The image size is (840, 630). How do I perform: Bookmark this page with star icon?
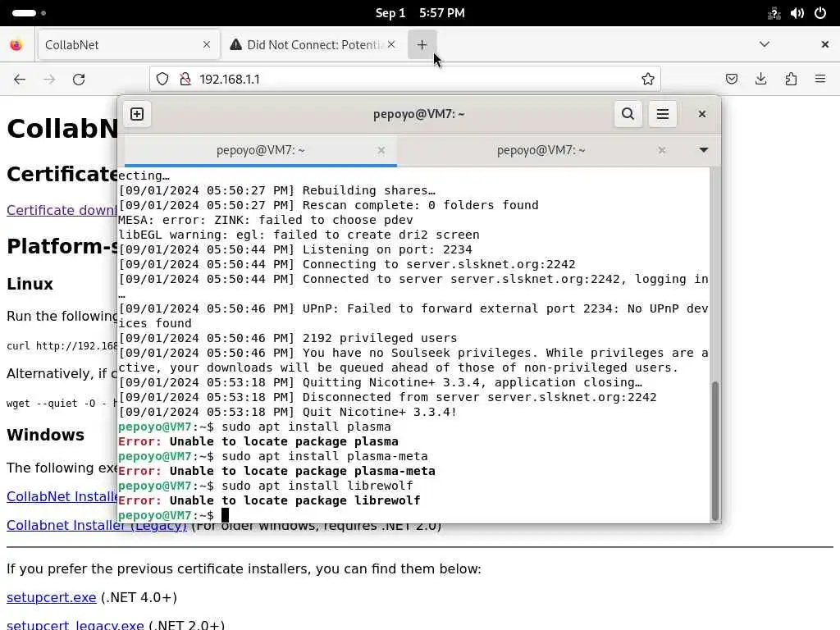pos(648,80)
